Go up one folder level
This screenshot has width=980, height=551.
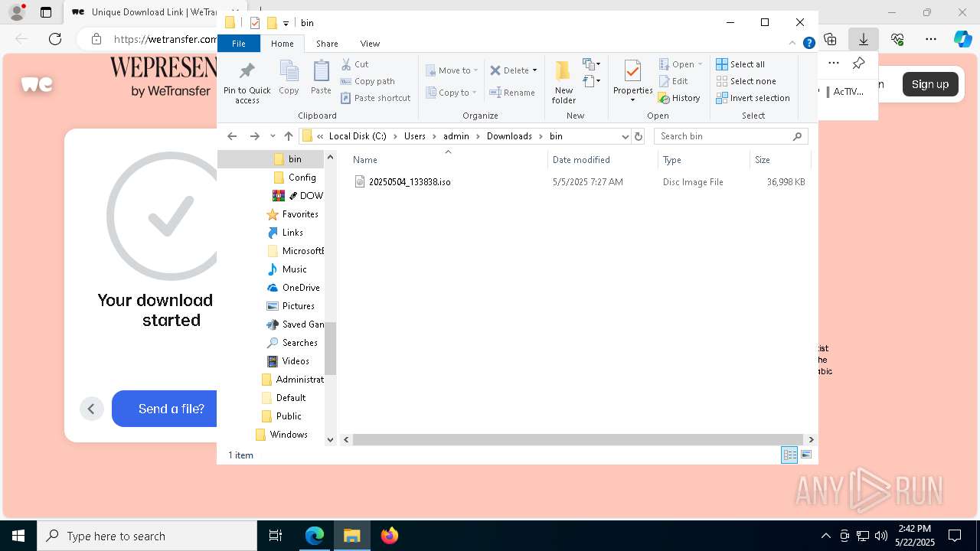pos(288,136)
